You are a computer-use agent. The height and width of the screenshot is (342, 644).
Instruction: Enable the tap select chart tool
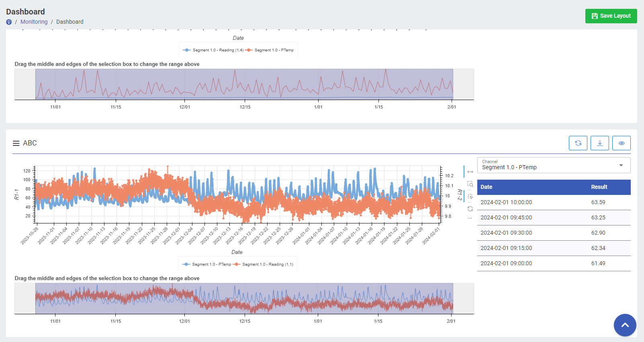pyautogui.click(x=470, y=197)
